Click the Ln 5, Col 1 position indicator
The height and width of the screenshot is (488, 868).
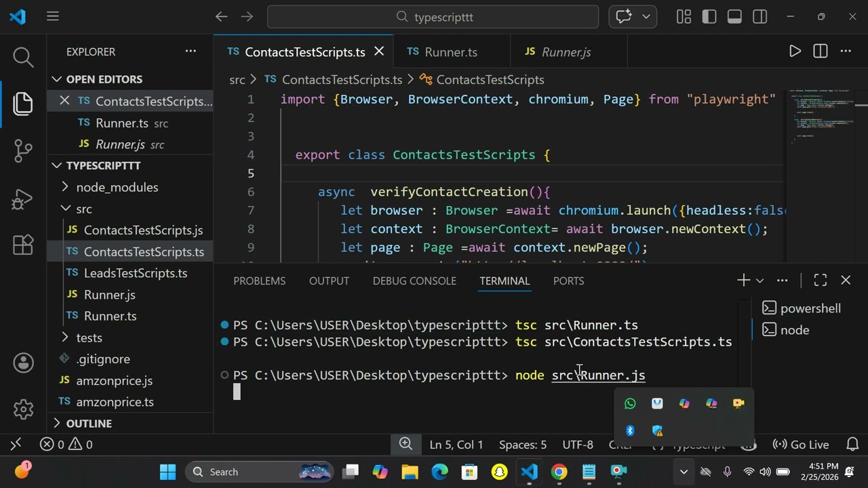456,445
